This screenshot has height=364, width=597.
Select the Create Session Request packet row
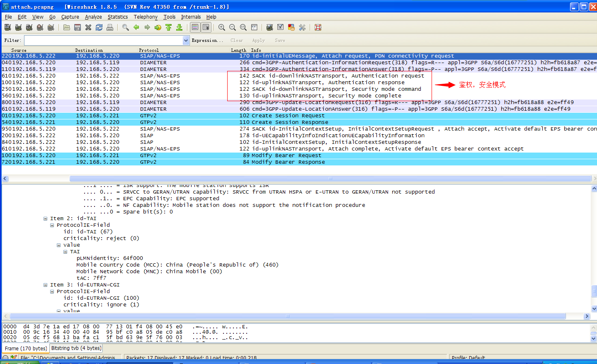coord(298,116)
